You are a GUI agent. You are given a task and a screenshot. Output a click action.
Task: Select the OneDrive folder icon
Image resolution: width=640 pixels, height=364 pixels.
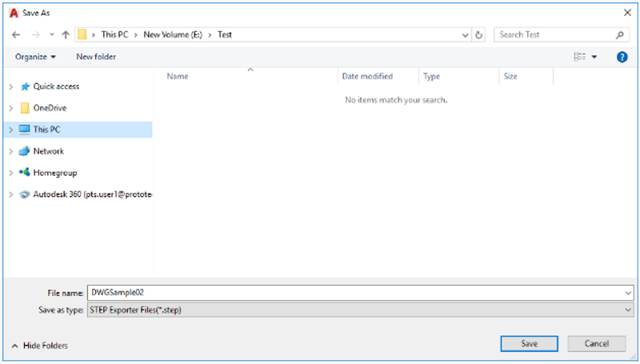25,108
